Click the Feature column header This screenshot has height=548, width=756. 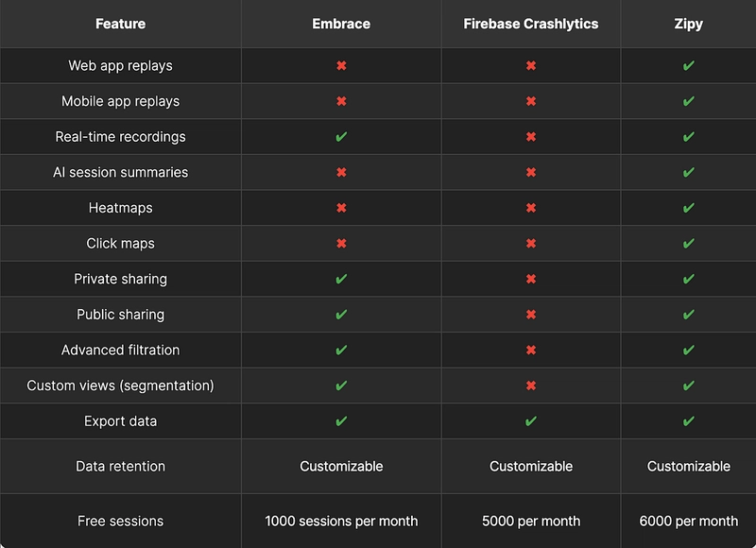point(121,24)
